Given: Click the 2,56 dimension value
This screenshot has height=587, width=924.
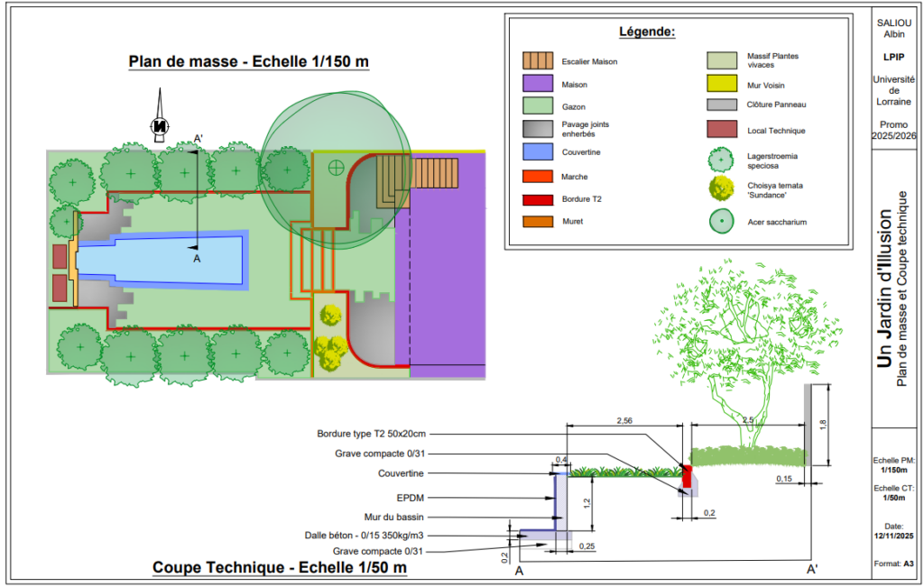Looking at the screenshot, I should [624, 420].
